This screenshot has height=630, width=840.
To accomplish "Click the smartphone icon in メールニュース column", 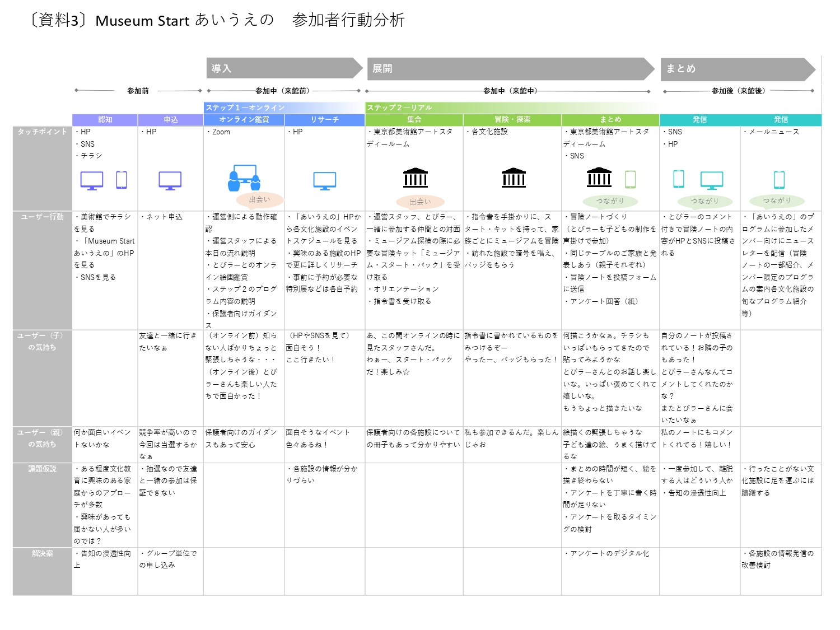I will pos(779,180).
